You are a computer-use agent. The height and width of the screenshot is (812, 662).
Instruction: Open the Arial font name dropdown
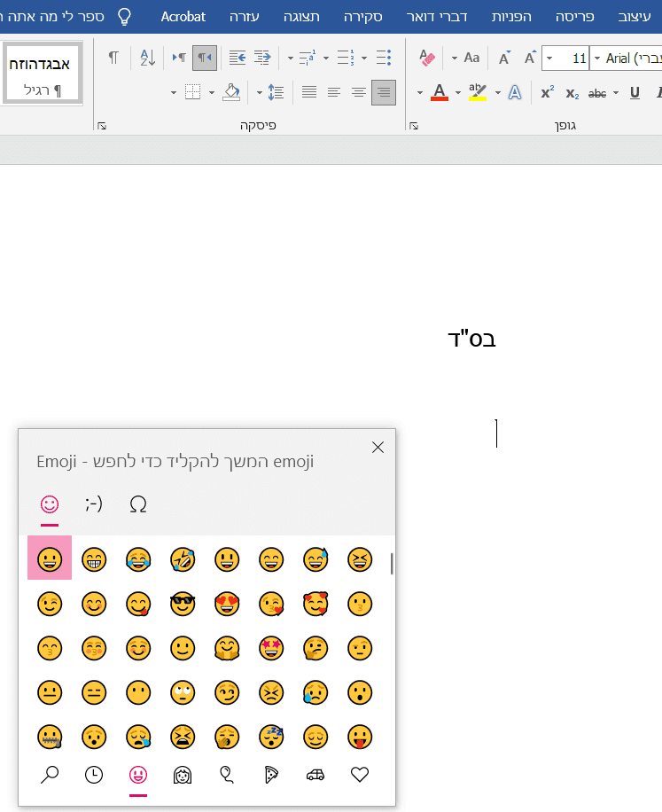point(596,58)
